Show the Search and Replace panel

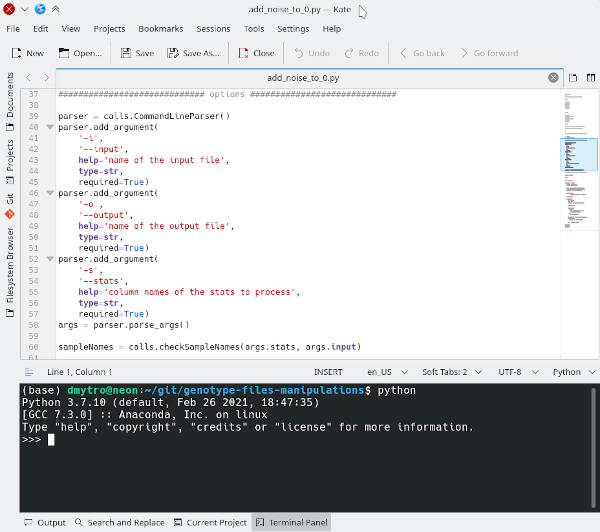pyautogui.click(x=120, y=523)
